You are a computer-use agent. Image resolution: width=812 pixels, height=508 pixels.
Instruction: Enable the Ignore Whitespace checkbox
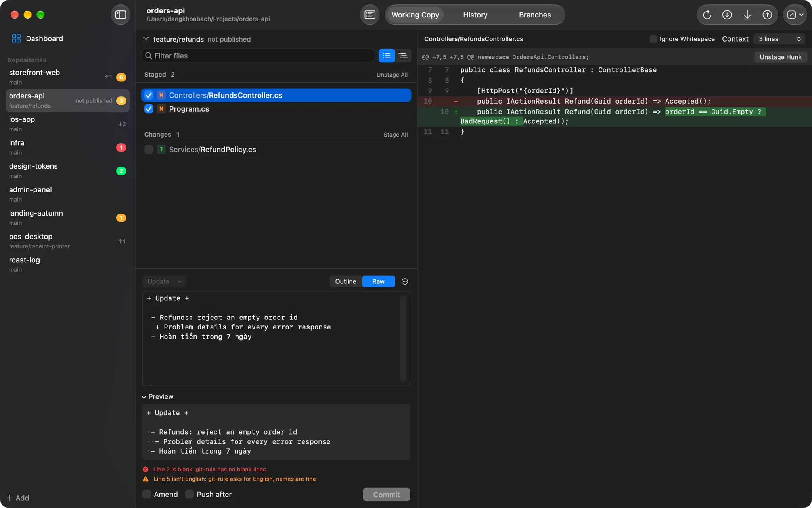[x=653, y=39]
